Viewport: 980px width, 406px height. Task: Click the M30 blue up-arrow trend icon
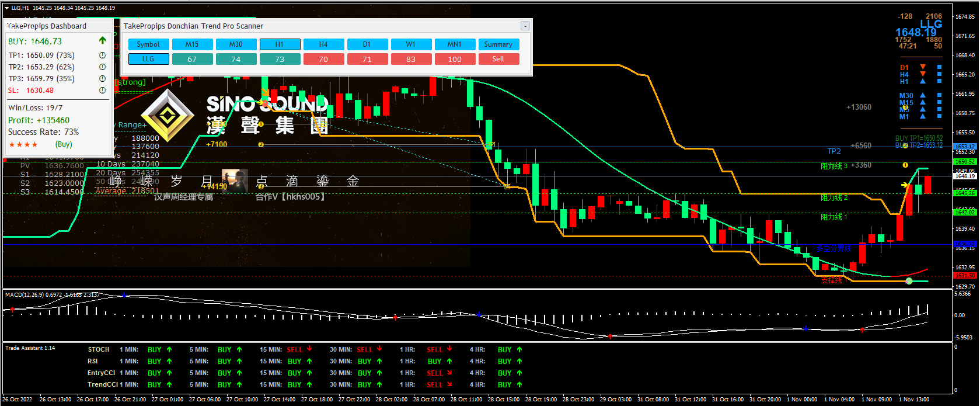coord(923,95)
